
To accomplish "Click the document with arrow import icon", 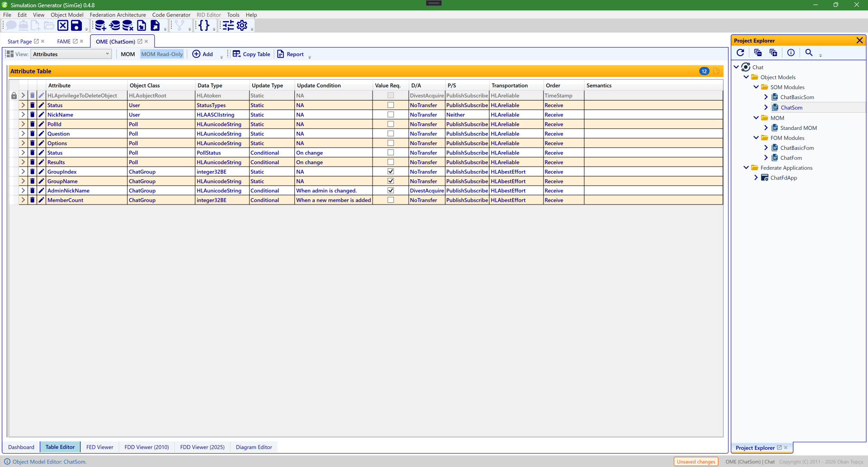I will point(142,25).
